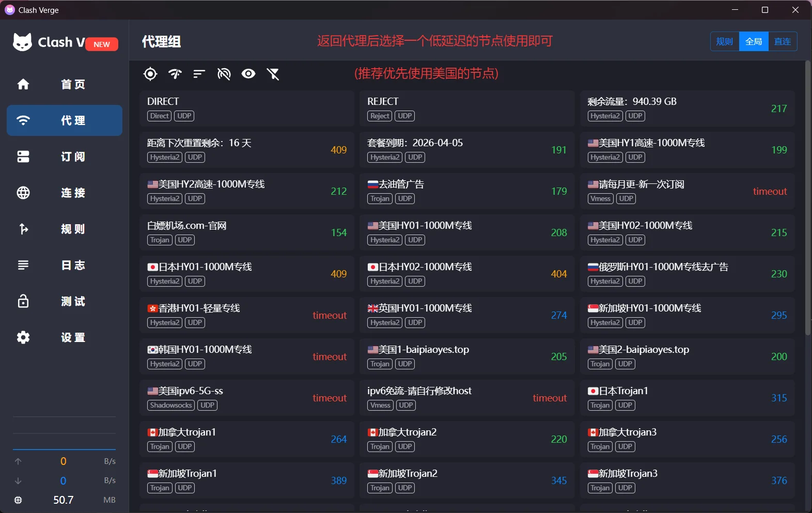Click delay value 154 to retest
This screenshot has height=513, width=812.
tap(339, 232)
